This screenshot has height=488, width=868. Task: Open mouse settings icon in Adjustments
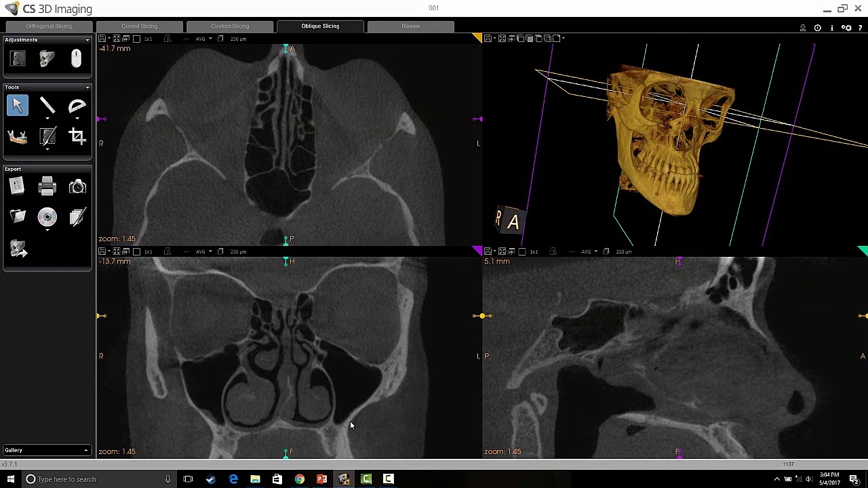pyautogui.click(x=76, y=59)
